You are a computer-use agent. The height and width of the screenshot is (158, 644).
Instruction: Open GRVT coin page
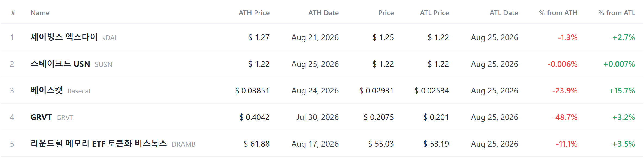(x=41, y=117)
